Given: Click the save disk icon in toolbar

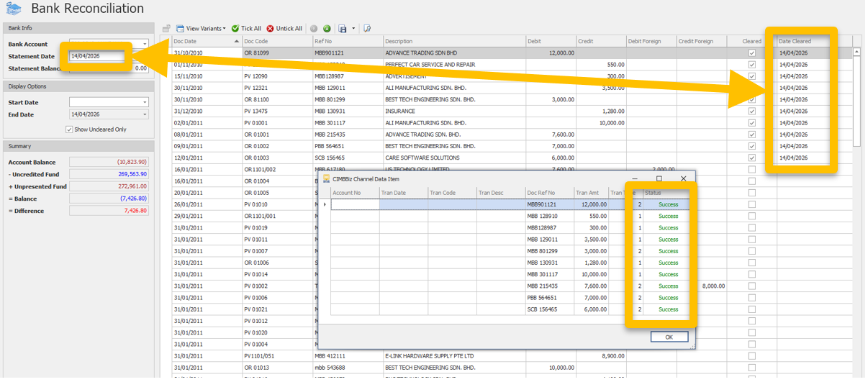Looking at the screenshot, I should click(343, 29).
